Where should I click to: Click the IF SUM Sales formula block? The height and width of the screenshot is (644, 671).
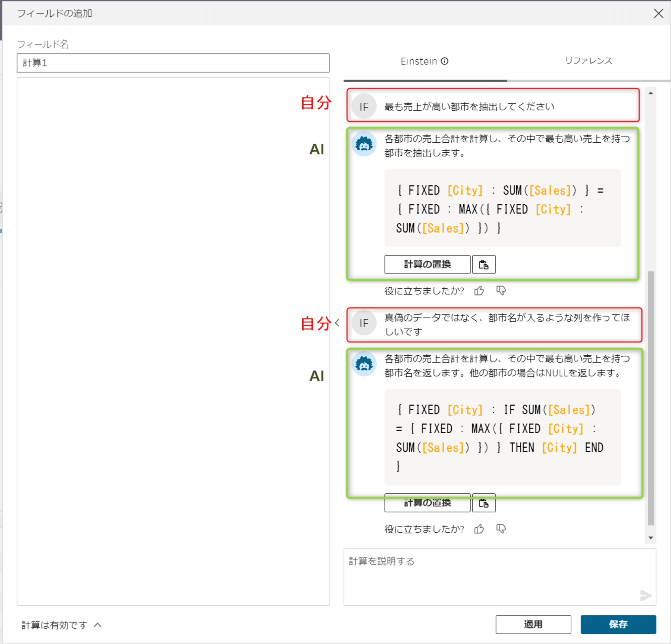tap(503, 437)
